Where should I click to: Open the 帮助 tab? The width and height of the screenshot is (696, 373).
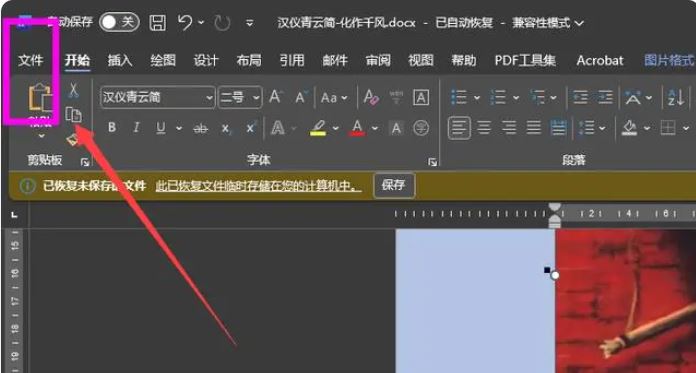click(x=464, y=60)
